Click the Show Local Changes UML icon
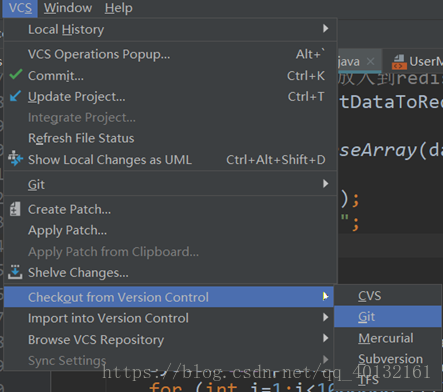Viewport: 443px width, 392px height. (15, 158)
